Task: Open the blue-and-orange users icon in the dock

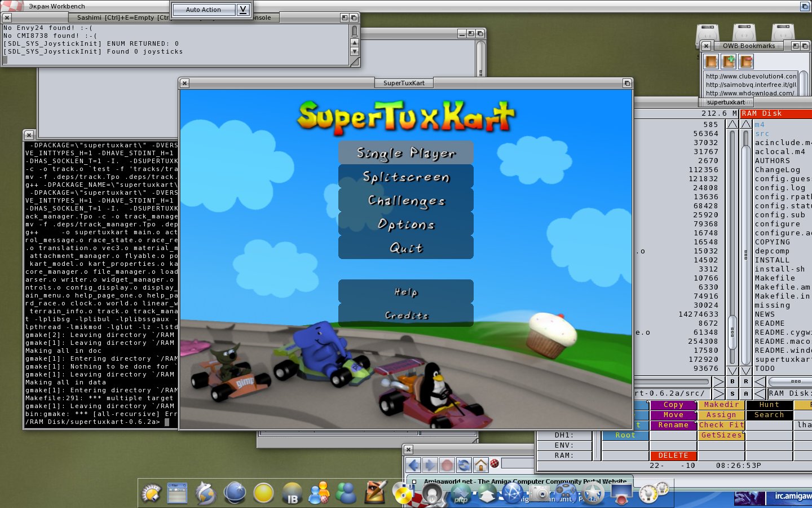Action: click(319, 493)
